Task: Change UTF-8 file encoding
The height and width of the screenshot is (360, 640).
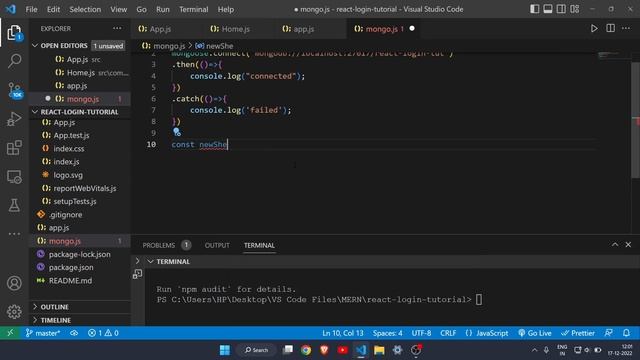Action: tap(421, 333)
